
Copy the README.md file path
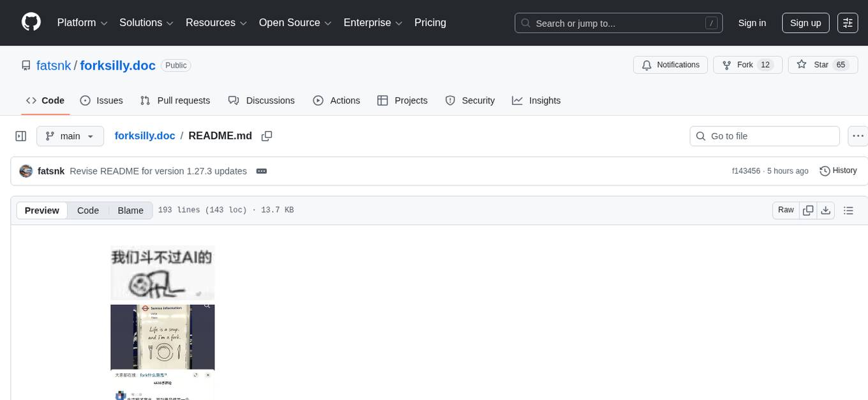pyautogui.click(x=267, y=135)
